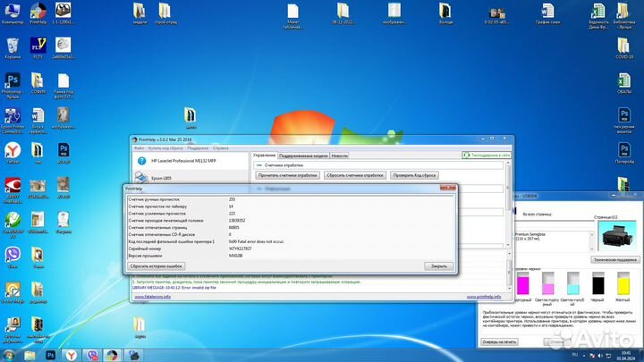The width and height of the screenshot is (644, 362).
Task: Select the Epson L805 printer entry
Action: click(191, 178)
